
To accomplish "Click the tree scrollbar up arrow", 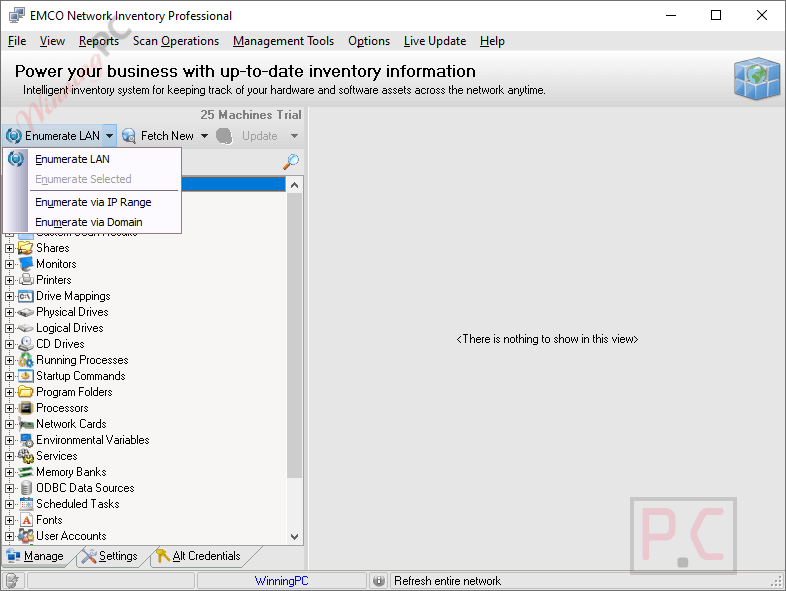I will [x=295, y=185].
